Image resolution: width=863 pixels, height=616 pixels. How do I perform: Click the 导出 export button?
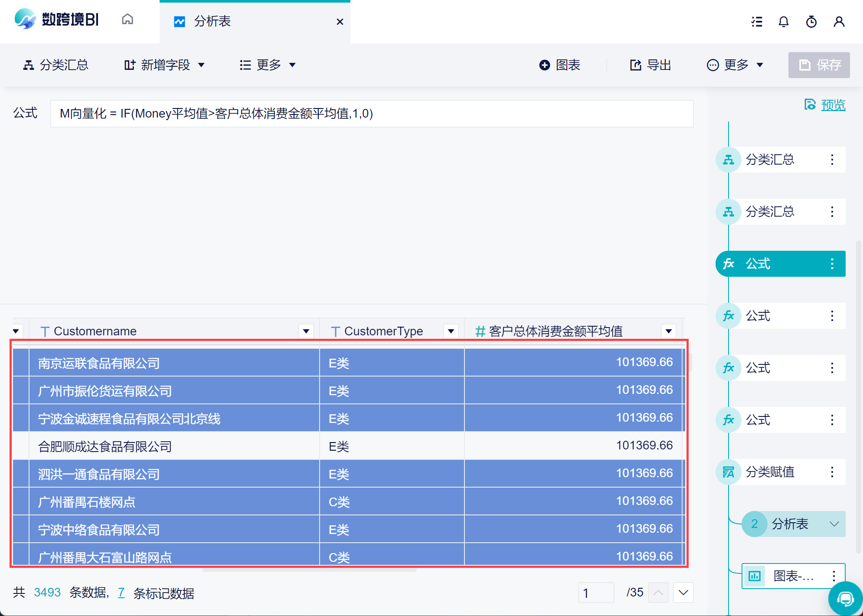click(651, 65)
